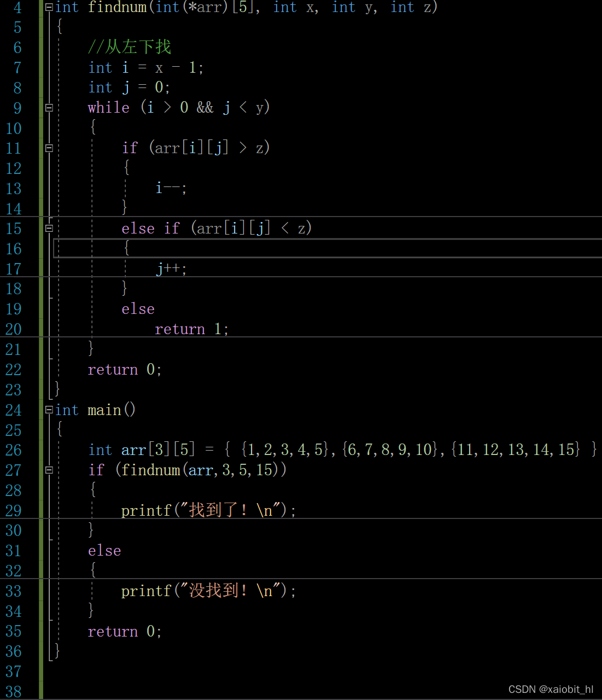This screenshot has width=602, height=700.
Task: Click 'main' in the int main() declaration
Action: click(x=104, y=410)
